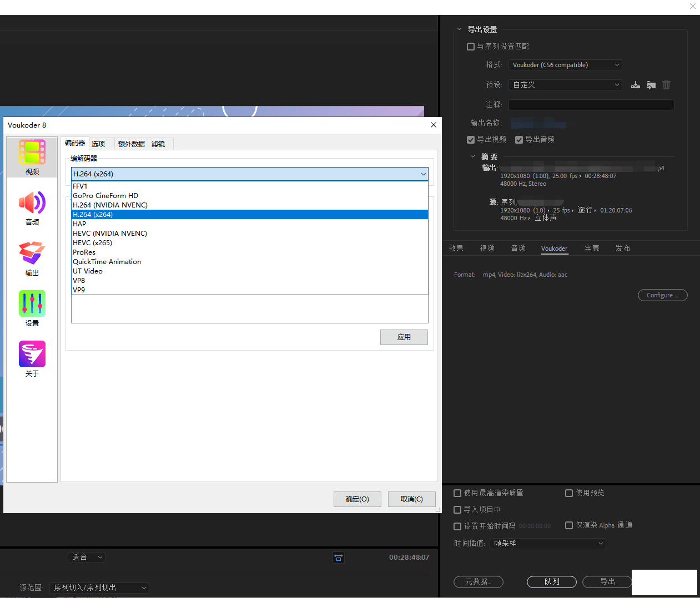Select H.264 (NVIDIA NVENC) encoder
The image size is (700, 598).
[x=250, y=205]
